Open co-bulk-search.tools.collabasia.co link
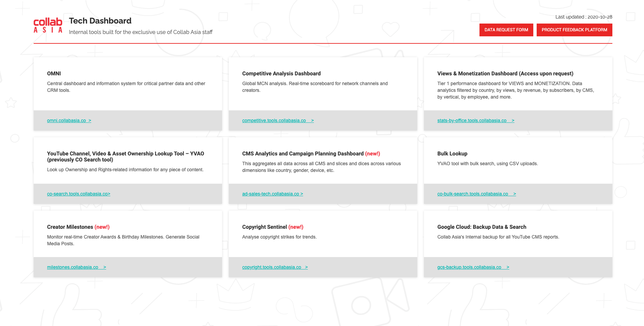The width and height of the screenshot is (644, 326). pos(477,194)
